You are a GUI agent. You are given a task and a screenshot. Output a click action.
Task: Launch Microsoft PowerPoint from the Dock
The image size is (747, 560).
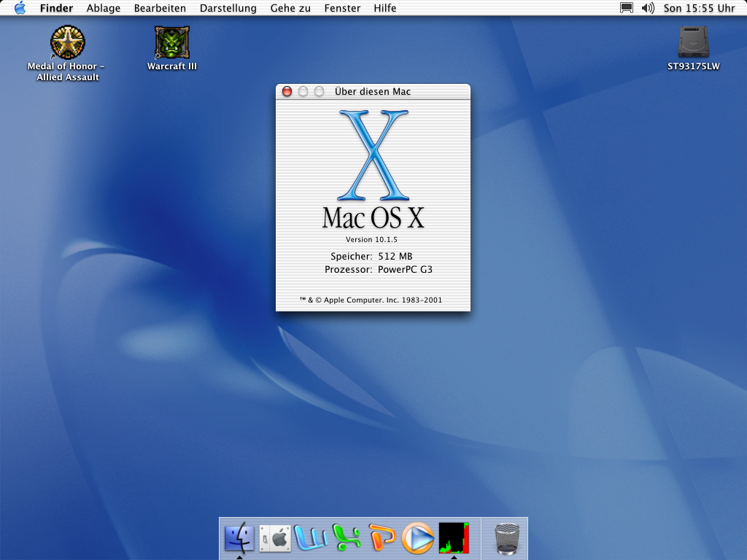click(x=382, y=537)
